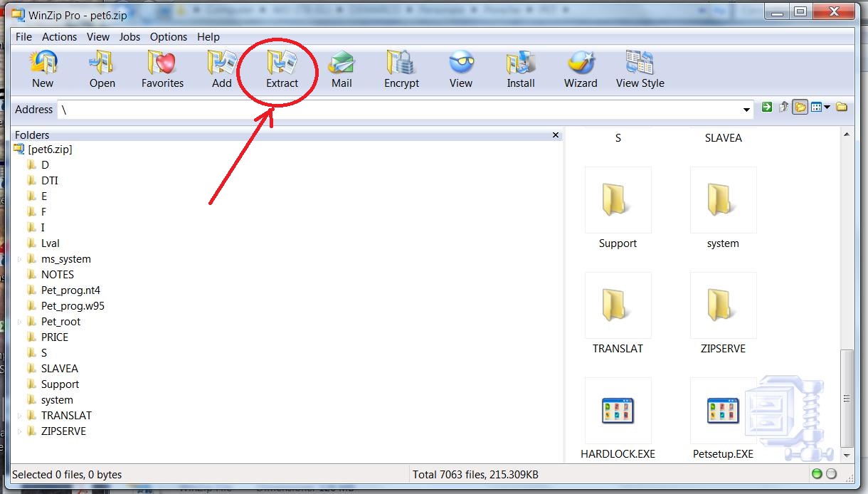Click the New archive toolbar icon
Screen dimensions: 868x494
click(43, 63)
